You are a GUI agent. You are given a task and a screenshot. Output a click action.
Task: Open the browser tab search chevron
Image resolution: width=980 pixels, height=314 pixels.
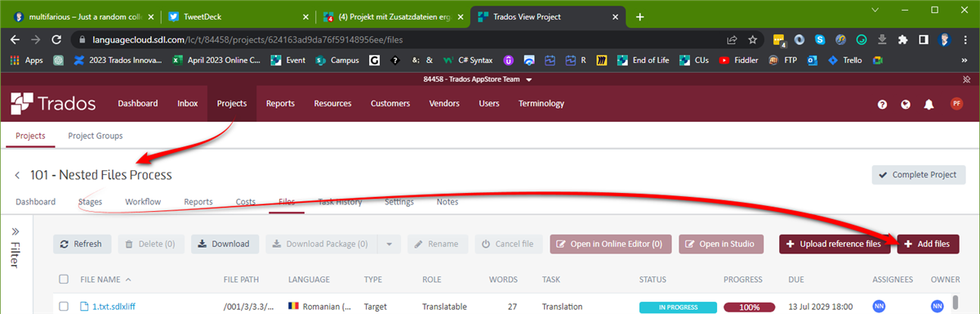pos(875,10)
